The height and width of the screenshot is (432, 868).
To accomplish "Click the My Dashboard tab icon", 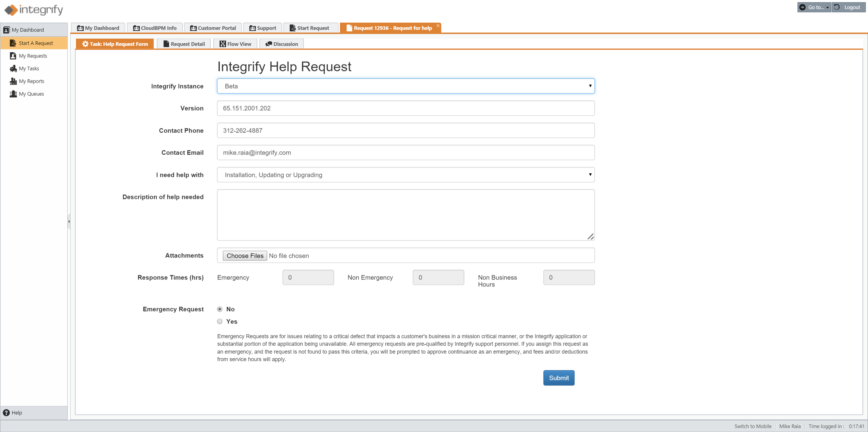I will coord(80,28).
